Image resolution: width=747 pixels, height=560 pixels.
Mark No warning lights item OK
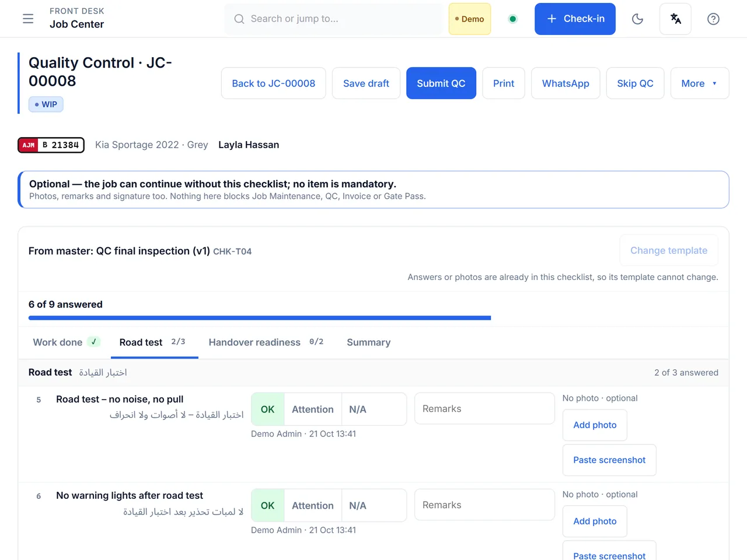click(x=268, y=506)
